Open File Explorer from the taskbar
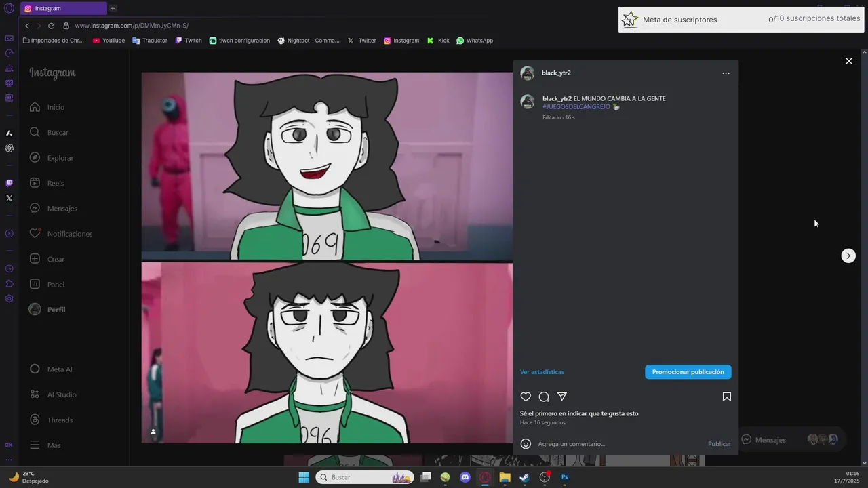 pyautogui.click(x=505, y=477)
